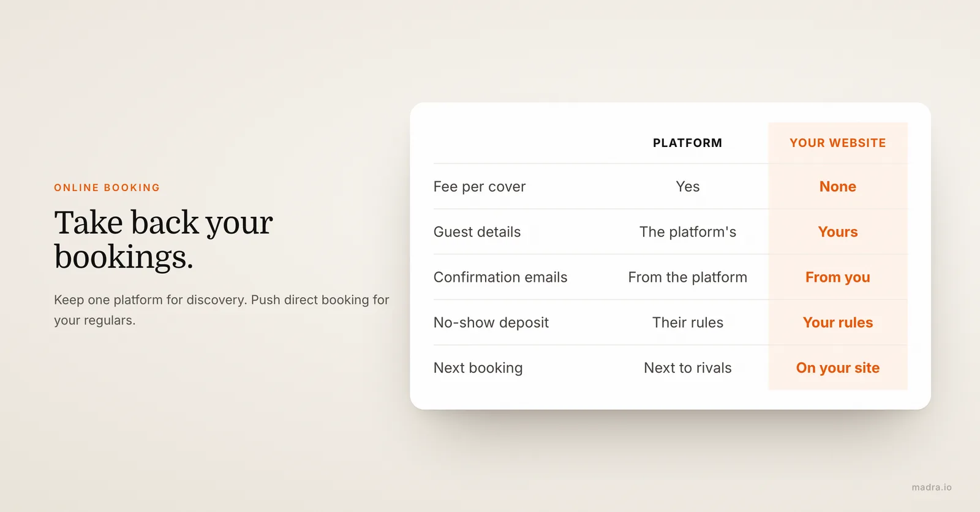
Task: Click the 'Your rules' cell
Action: pos(838,323)
